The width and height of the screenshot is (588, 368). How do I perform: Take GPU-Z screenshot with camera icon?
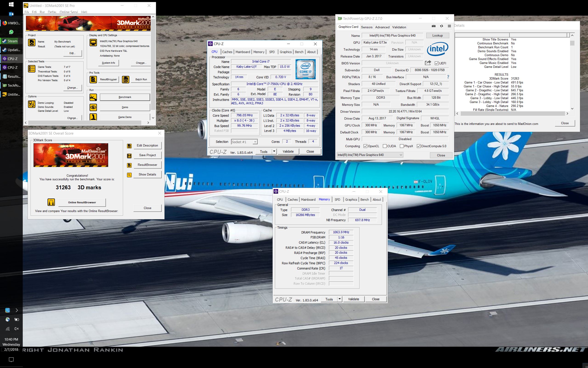point(433,26)
